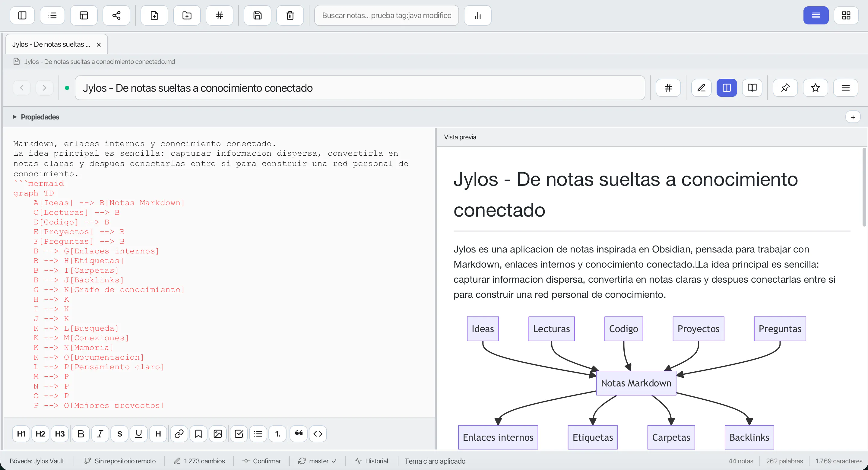The width and height of the screenshot is (868, 470).
Task: Click 'Tema claro aplicado' status message
Action: click(x=435, y=461)
